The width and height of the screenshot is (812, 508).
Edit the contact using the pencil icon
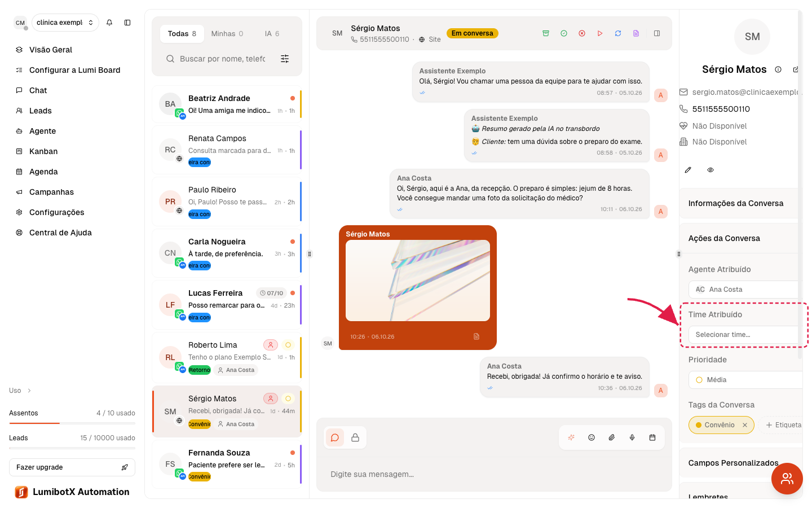[x=688, y=170]
